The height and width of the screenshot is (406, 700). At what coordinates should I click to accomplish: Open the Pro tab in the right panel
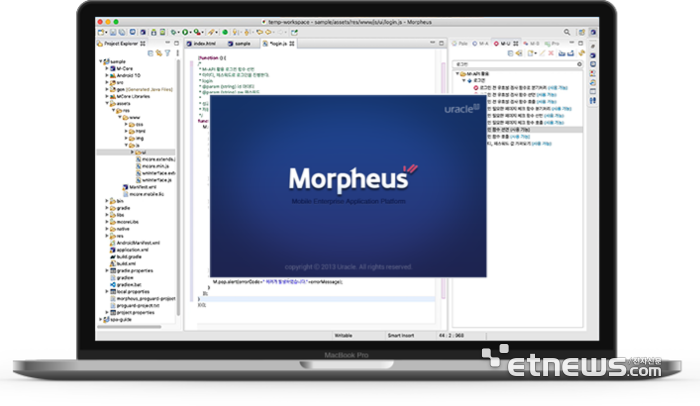(x=552, y=43)
